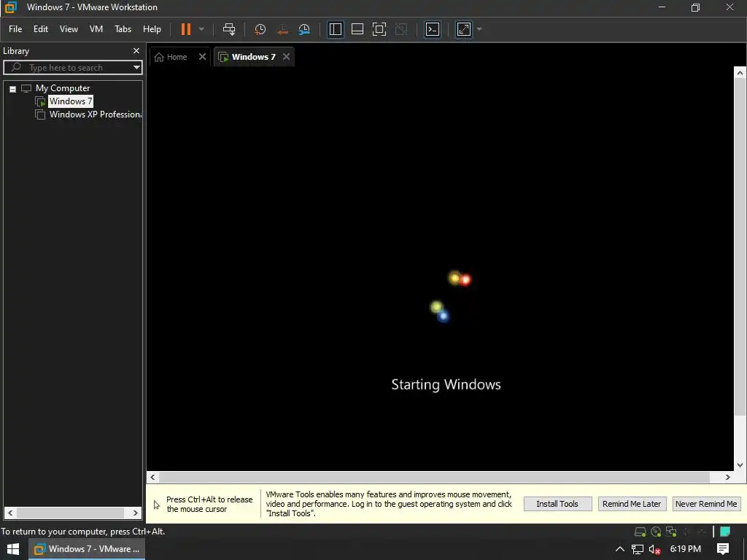Open the Tabs menu
This screenshot has width=747, height=560.
tap(123, 29)
